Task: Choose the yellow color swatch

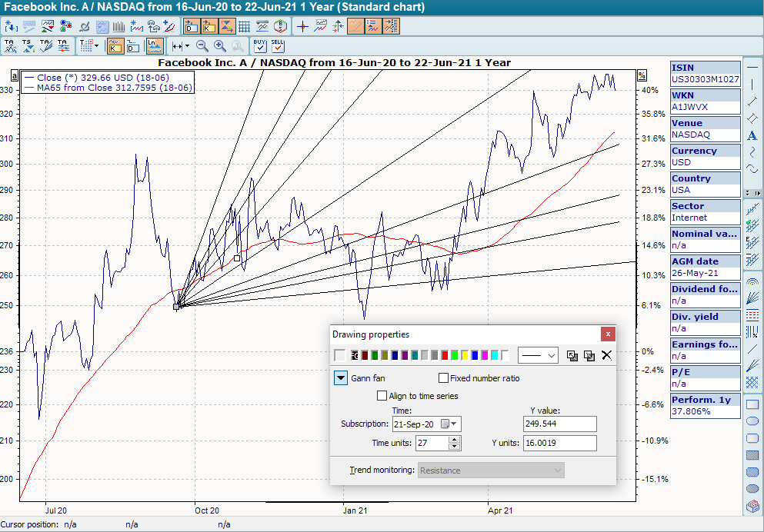Action: (465, 355)
